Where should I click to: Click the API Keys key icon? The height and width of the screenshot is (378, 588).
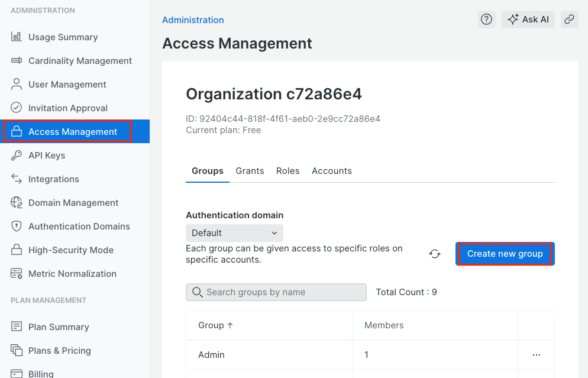17,155
